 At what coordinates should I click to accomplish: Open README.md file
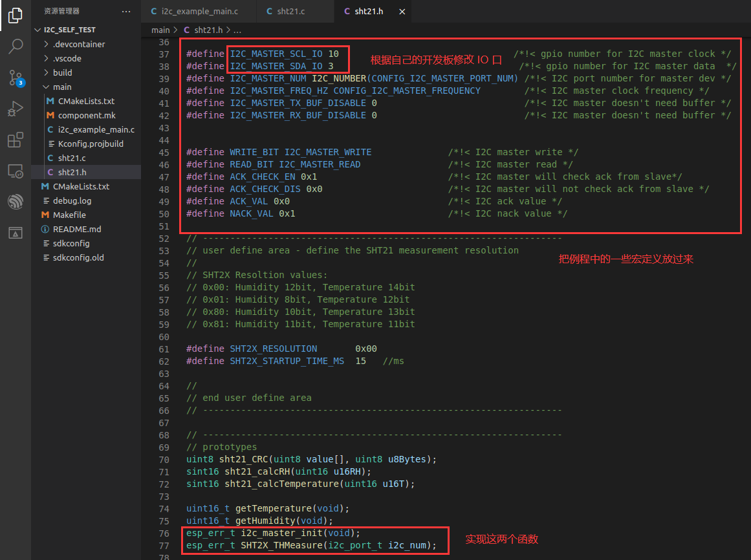click(86, 230)
